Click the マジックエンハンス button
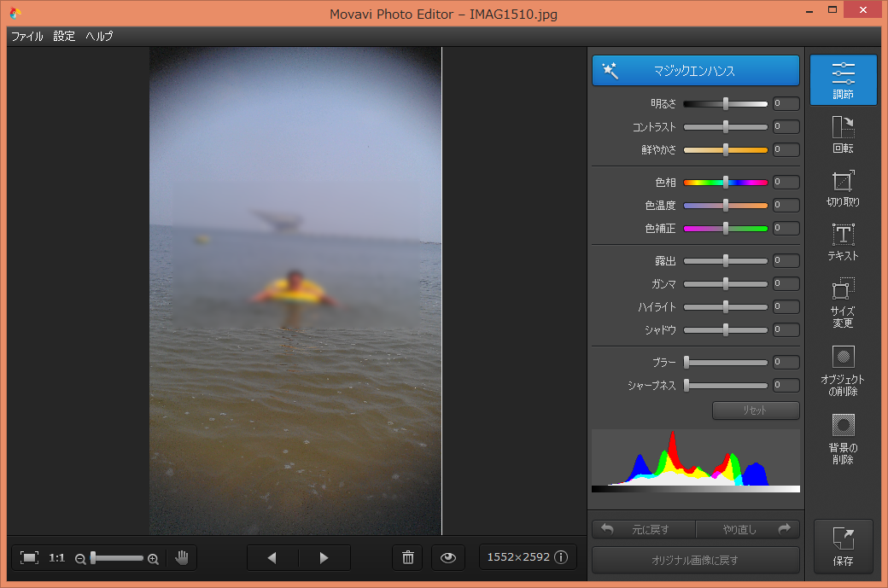Viewport: 888px width, 588px height. pos(695,71)
